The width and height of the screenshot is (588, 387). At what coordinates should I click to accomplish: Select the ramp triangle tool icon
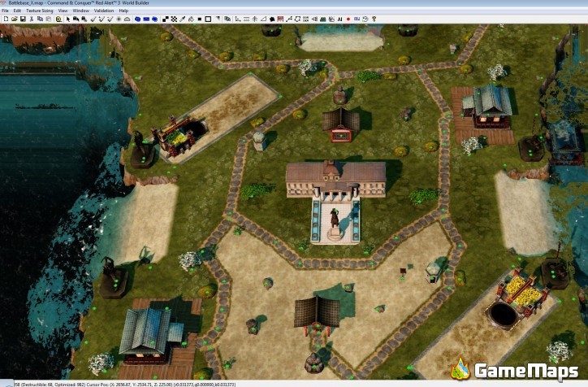[x=263, y=19]
